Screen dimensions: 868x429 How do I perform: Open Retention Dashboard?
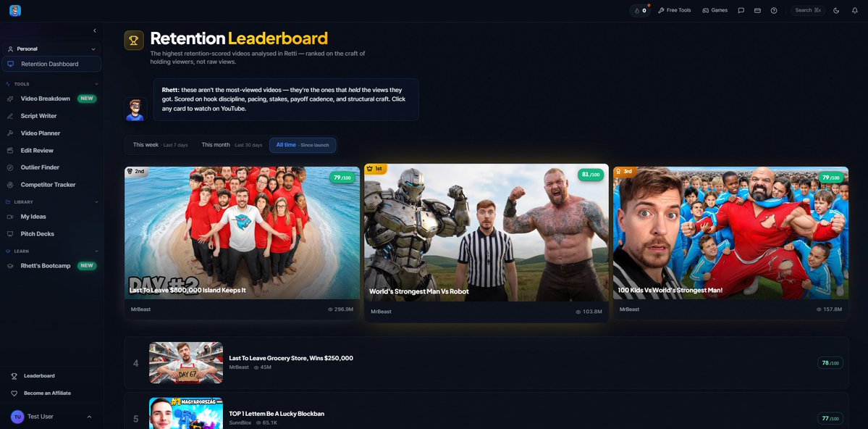tap(51, 64)
